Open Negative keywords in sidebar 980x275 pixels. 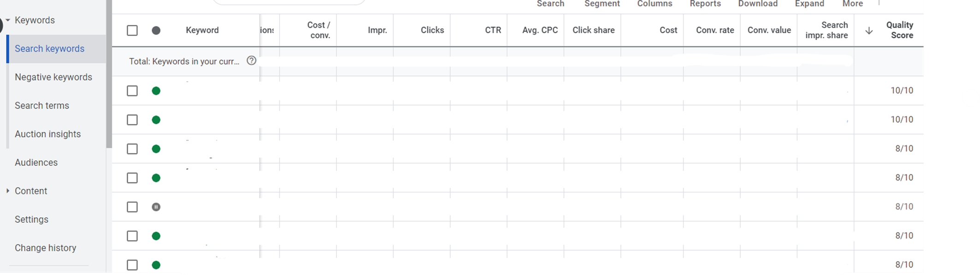[53, 77]
